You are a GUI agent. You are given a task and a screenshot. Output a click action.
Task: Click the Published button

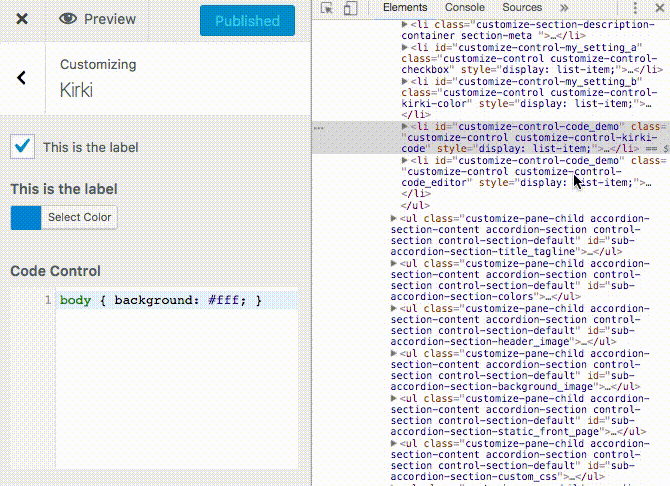247,21
